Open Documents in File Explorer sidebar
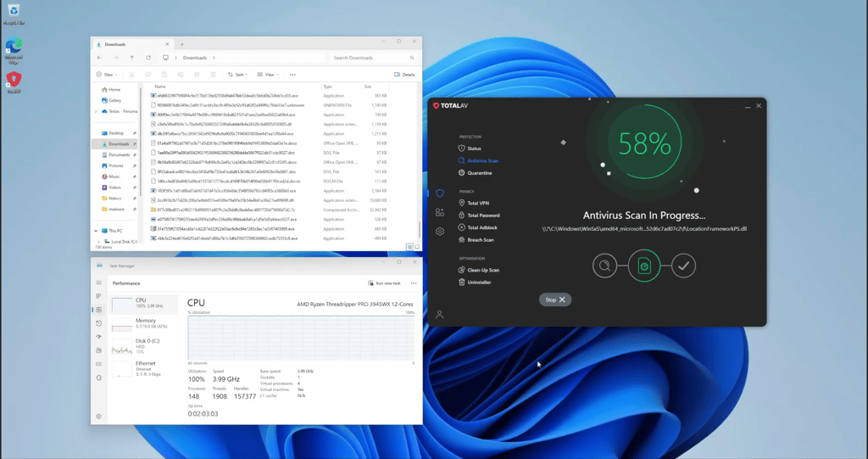868x459 pixels. tap(115, 154)
